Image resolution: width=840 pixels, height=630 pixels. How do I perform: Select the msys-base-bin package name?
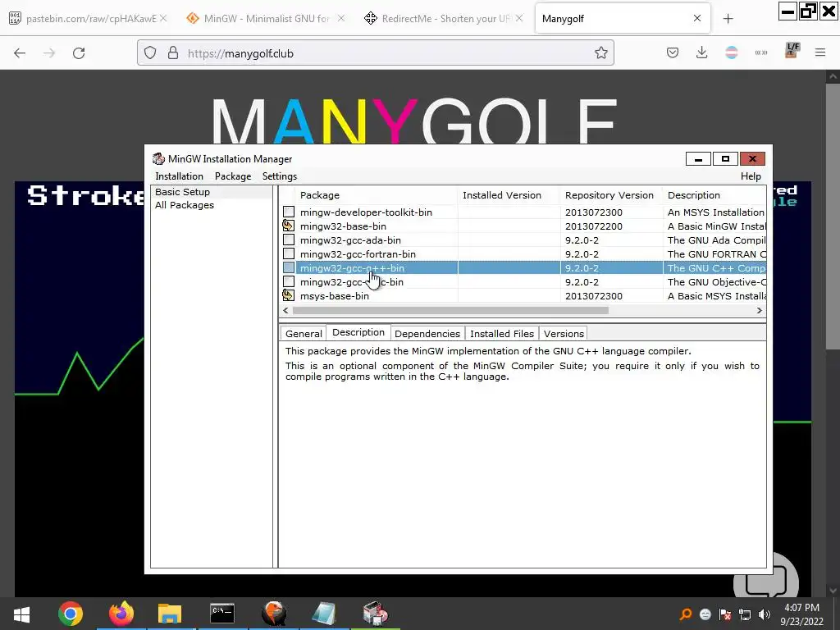pyautogui.click(x=335, y=295)
